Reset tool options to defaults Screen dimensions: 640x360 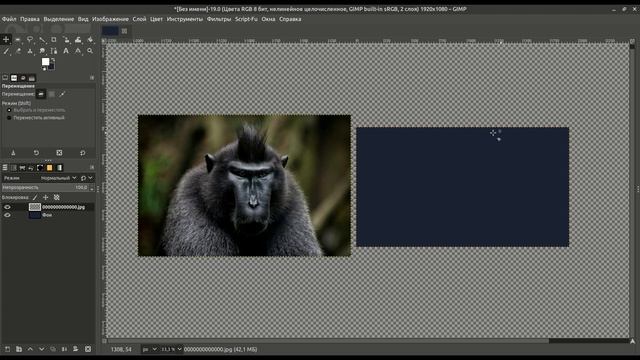tap(82, 153)
